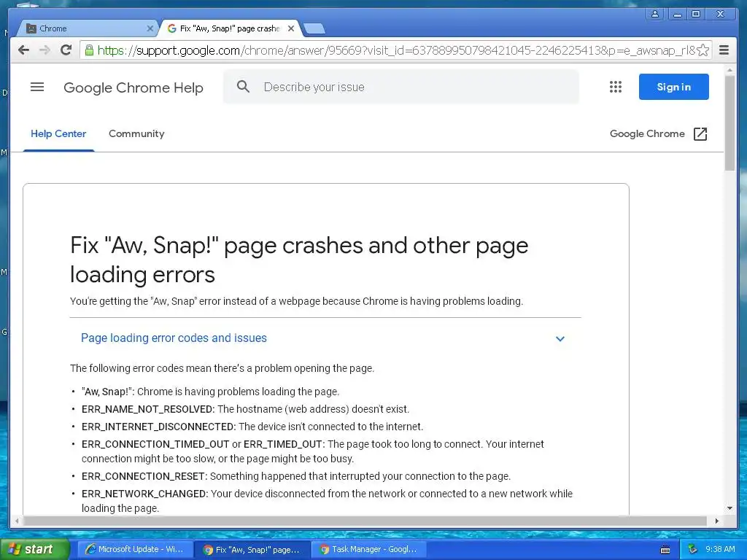Select the Help Center tab
This screenshot has width=747, height=560.
(x=58, y=134)
